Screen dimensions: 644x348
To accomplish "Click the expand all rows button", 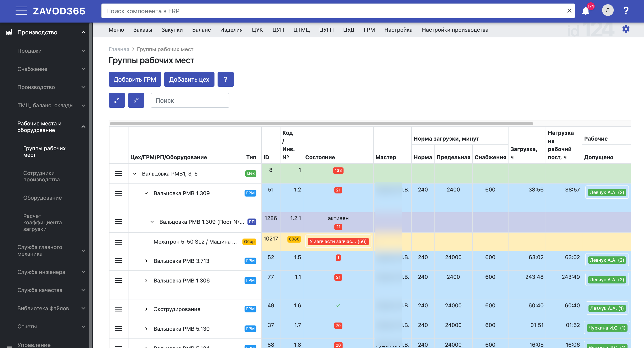I will pos(117,100).
